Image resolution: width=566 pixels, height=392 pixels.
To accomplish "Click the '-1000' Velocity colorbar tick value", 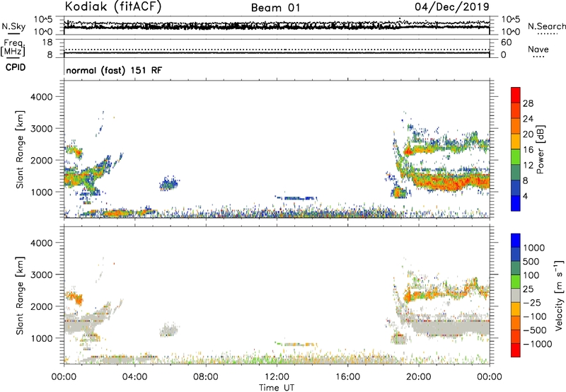I will [537, 344].
